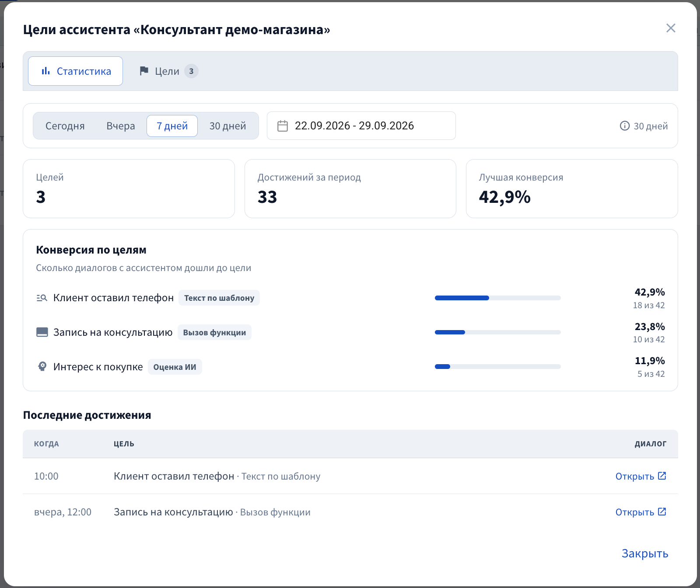700x588 pixels.
Task: Click Запись на консультацию in achievements table
Action: [173, 512]
